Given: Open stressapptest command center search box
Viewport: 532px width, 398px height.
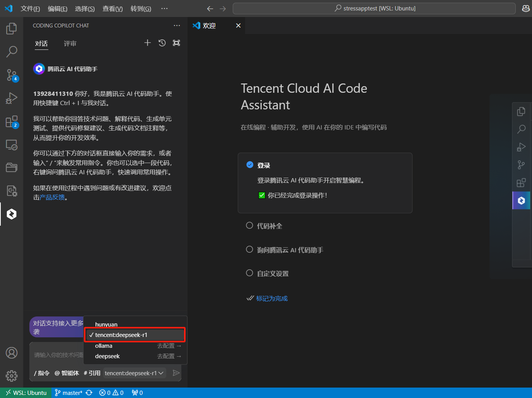Looking at the screenshot, I should coord(374,9).
